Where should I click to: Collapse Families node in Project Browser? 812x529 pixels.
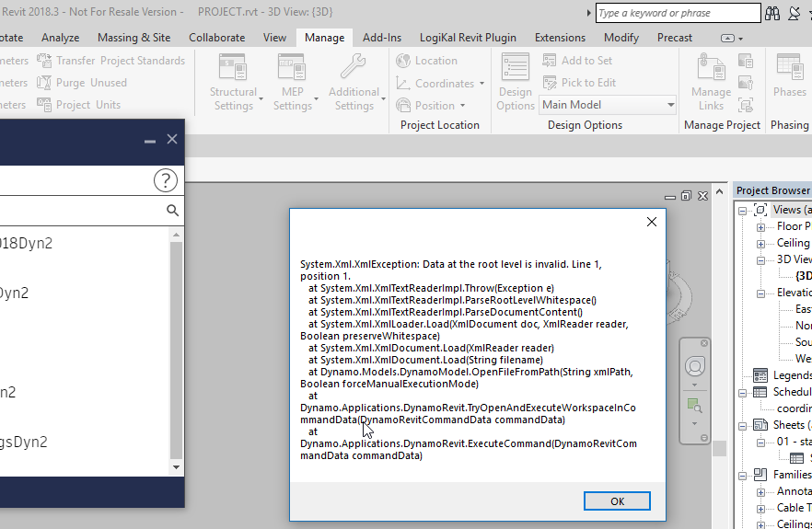pos(742,476)
